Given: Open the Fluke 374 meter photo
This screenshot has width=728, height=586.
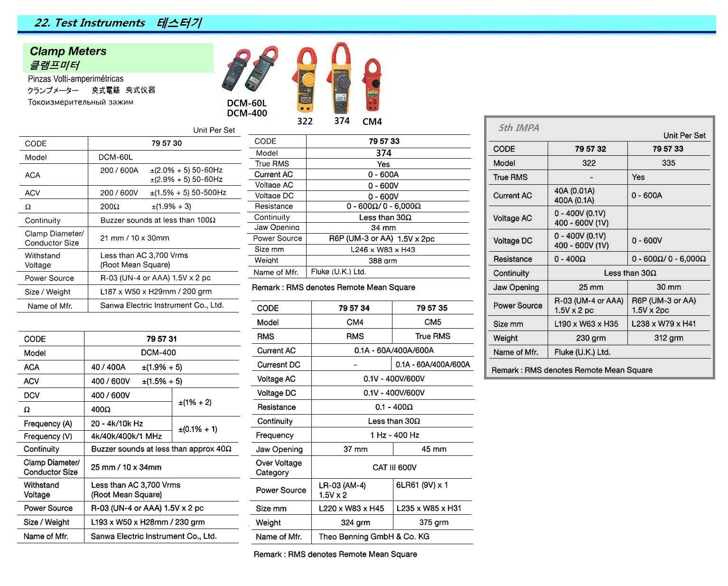Looking at the screenshot, I should click(340, 78).
